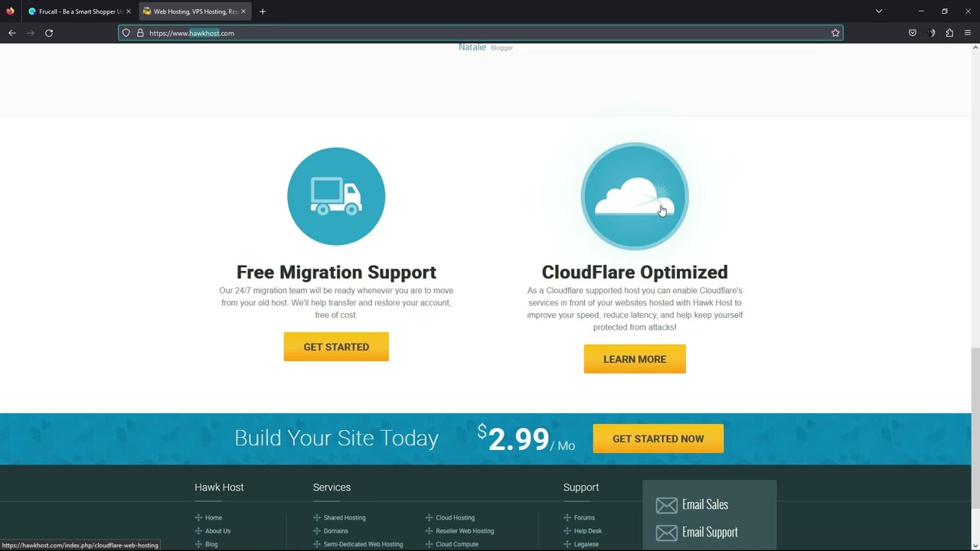
Task: Click the Services footer heading
Action: point(332,487)
